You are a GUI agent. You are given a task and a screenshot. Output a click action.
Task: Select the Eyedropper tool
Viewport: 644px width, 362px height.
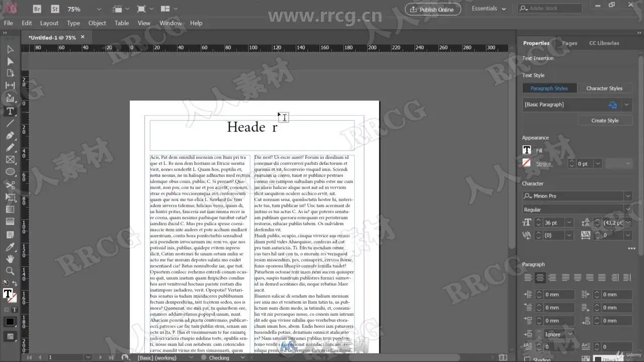click(10, 246)
